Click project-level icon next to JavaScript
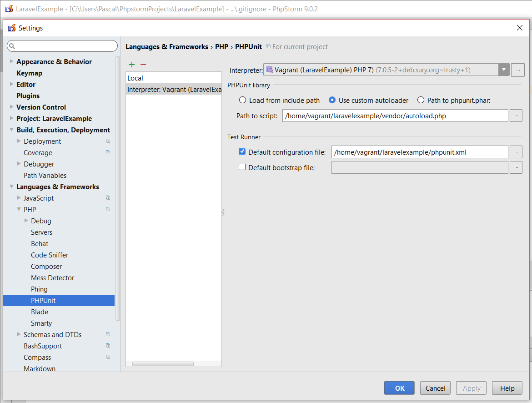This screenshot has height=403, width=532. tap(108, 197)
